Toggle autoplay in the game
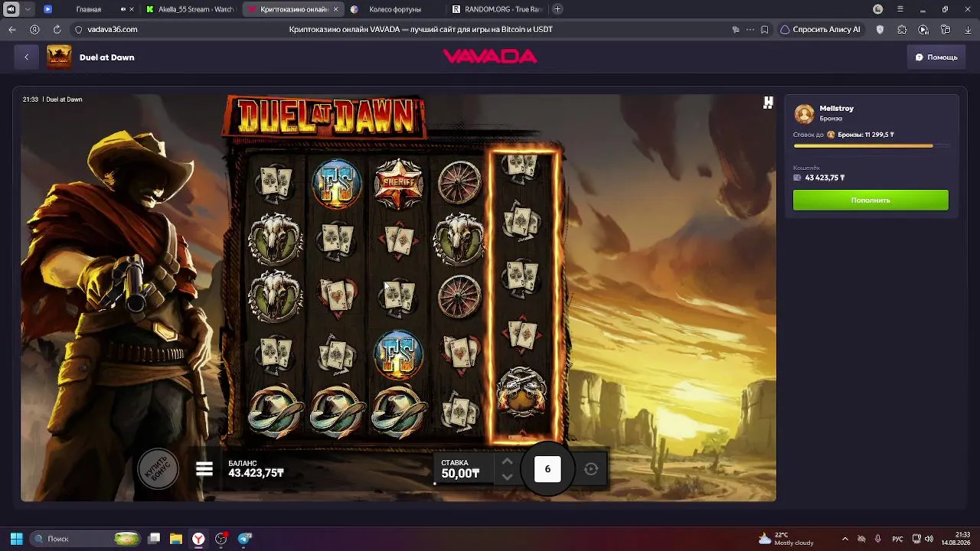980x551 pixels. [x=591, y=469]
